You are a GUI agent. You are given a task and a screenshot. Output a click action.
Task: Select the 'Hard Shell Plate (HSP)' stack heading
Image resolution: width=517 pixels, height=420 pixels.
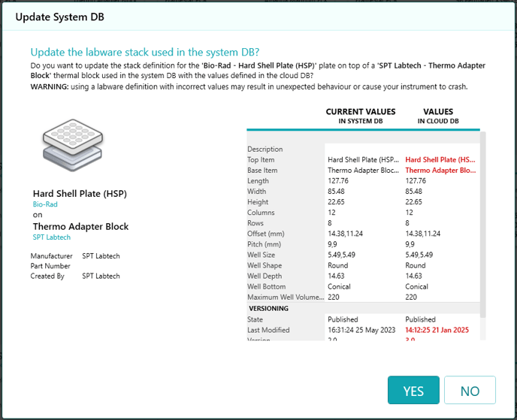click(x=80, y=193)
